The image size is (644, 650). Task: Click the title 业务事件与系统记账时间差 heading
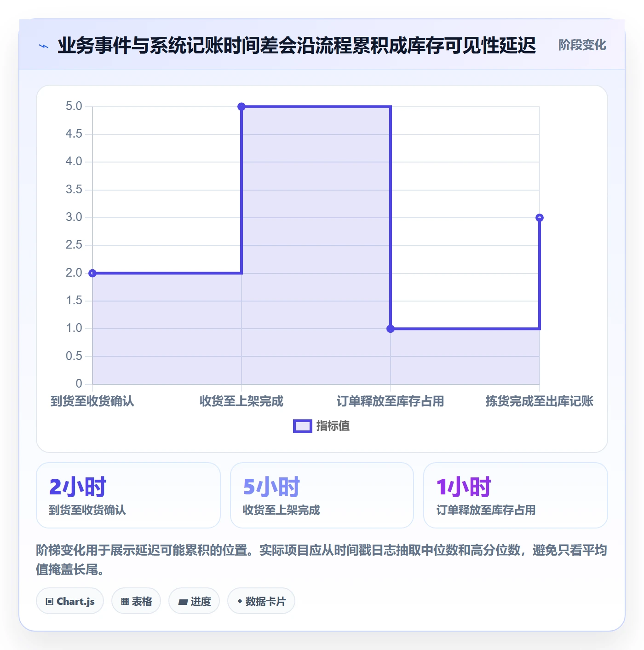(x=297, y=46)
